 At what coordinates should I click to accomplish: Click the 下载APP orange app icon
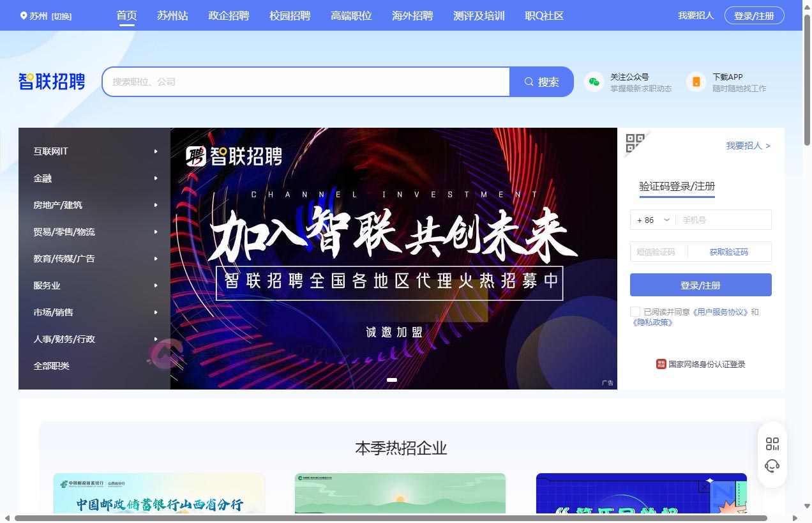coord(696,82)
